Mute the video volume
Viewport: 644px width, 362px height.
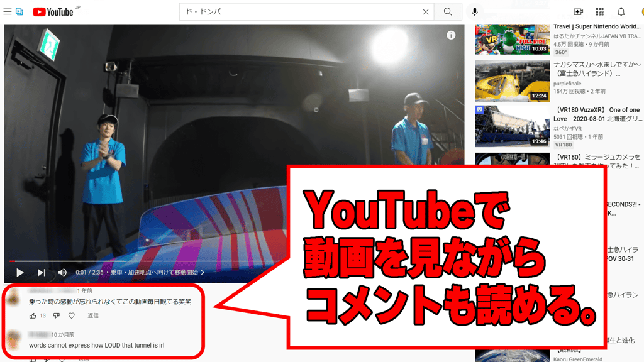pos(62,273)
